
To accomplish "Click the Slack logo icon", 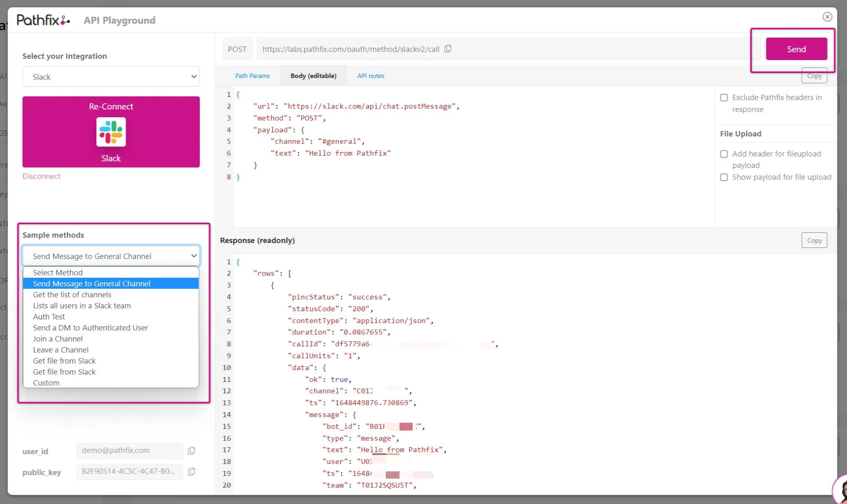I will tap(111, 132).
